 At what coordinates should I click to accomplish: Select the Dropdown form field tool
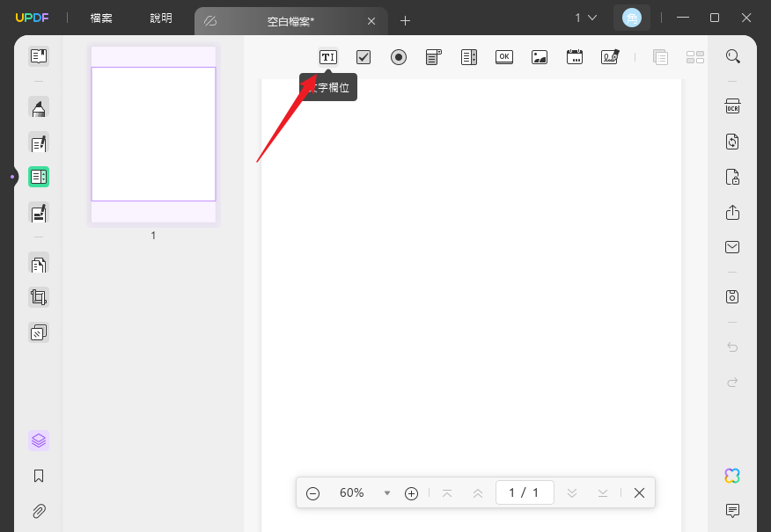[x=434, y=57]
